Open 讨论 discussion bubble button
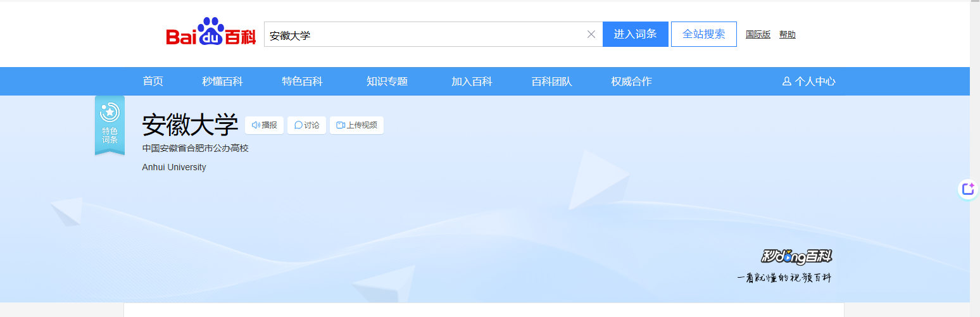Image resolution: width=980 pixels, height=317 pixels. click(306, 125)
